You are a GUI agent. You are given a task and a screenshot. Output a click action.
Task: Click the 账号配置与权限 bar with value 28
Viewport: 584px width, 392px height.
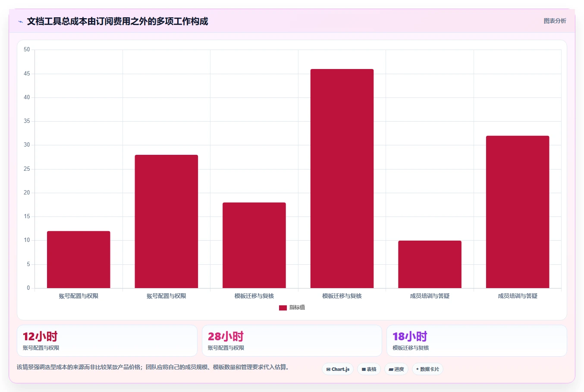(166, 222)
